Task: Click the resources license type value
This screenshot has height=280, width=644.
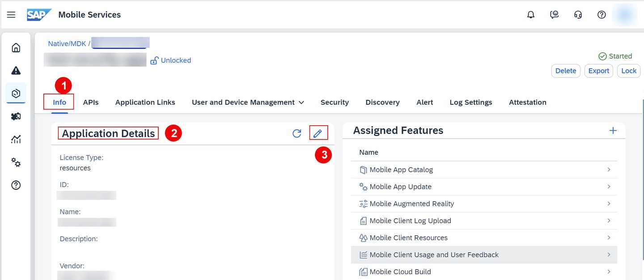Action: point(75,168)
